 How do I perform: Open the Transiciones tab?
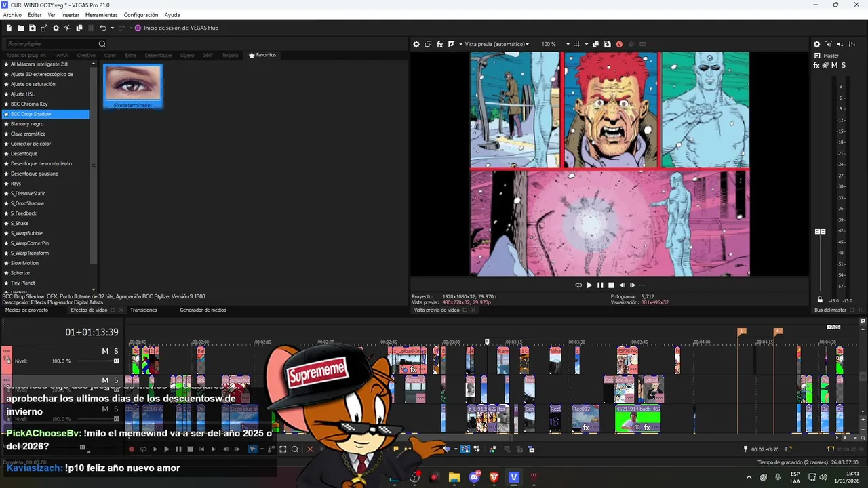[144, 310]
